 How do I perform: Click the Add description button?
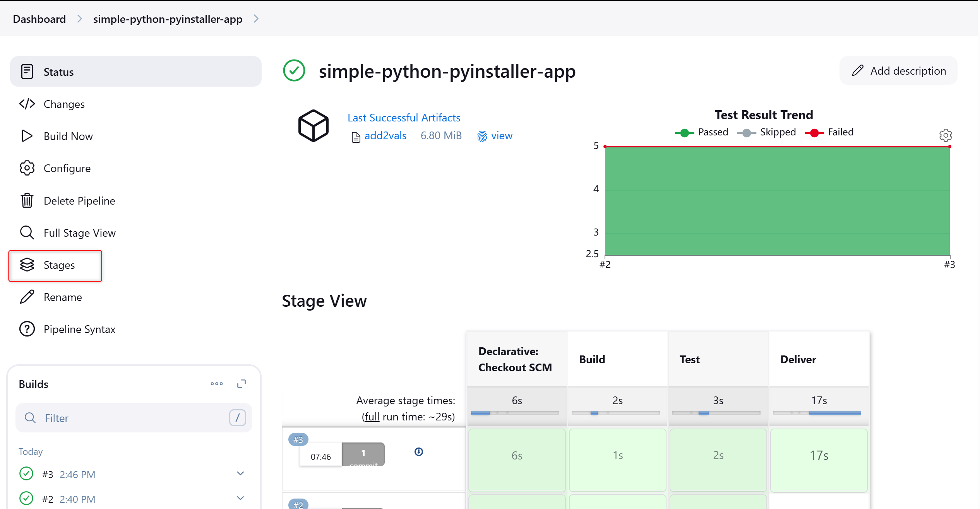tap(898, 71)
